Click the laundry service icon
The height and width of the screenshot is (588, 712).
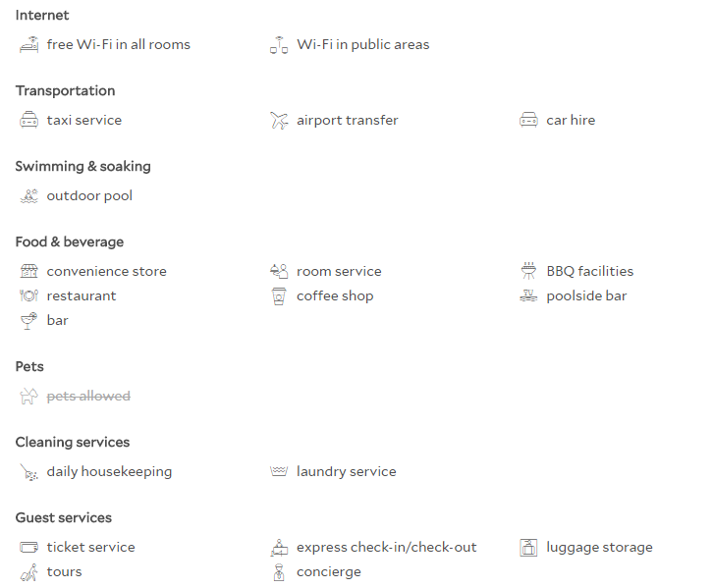(x=279, y=471)
